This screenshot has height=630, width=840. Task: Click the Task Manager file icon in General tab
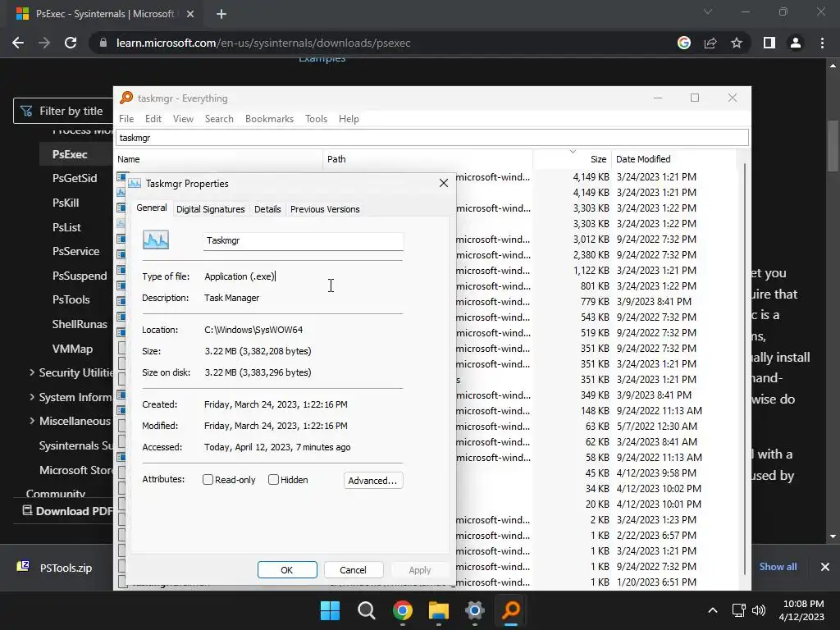156,240
